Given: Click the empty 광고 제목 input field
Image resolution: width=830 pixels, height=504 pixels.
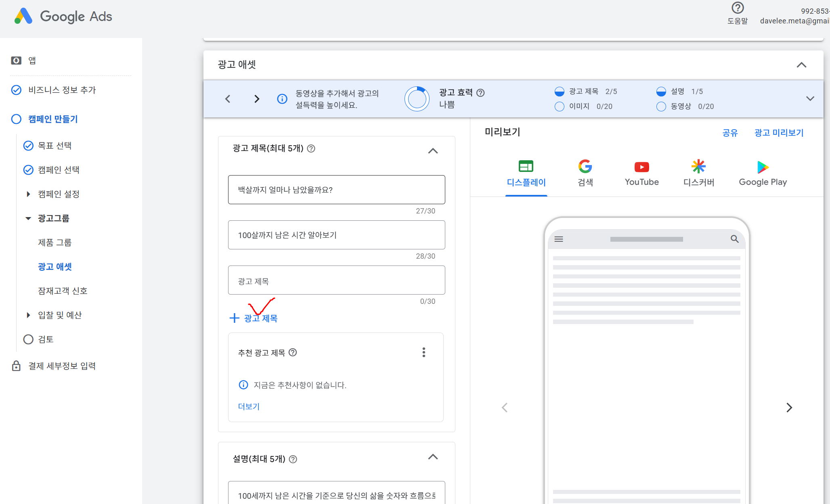Looking at the screenshot, I should (336, 280).
